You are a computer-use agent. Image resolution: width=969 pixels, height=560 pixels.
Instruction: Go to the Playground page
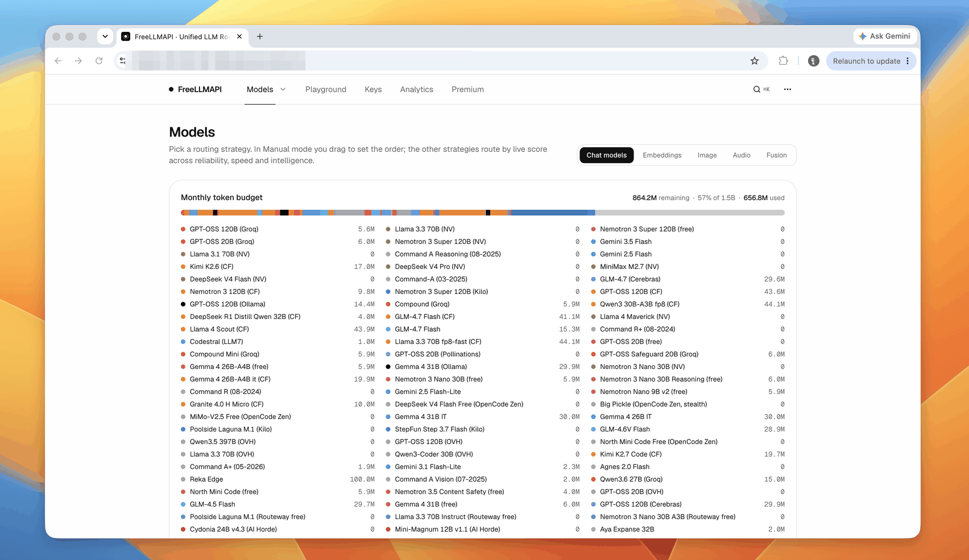pos(325,89)
